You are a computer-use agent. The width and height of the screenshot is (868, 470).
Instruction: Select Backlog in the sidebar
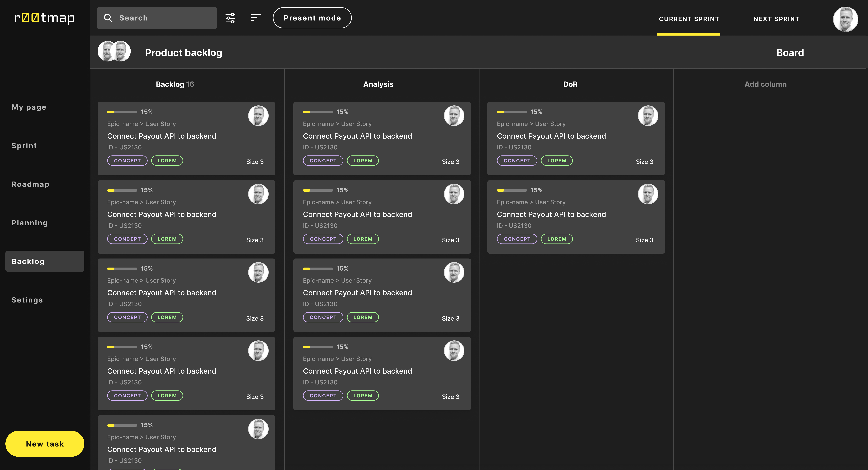coord(45,261)
